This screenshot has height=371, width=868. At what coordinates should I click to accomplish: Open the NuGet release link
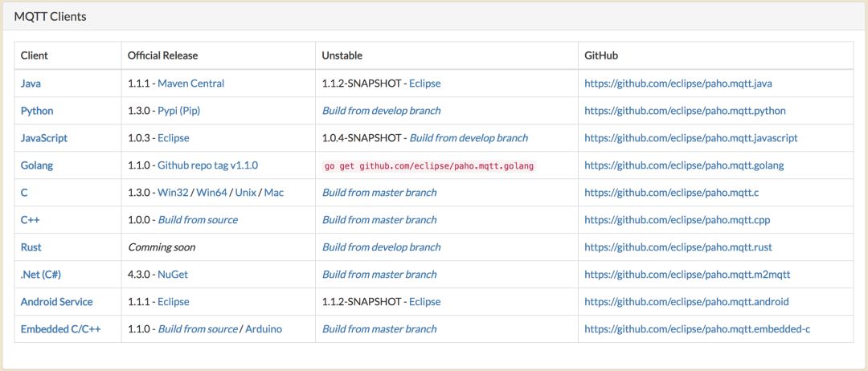click(173, 275)
